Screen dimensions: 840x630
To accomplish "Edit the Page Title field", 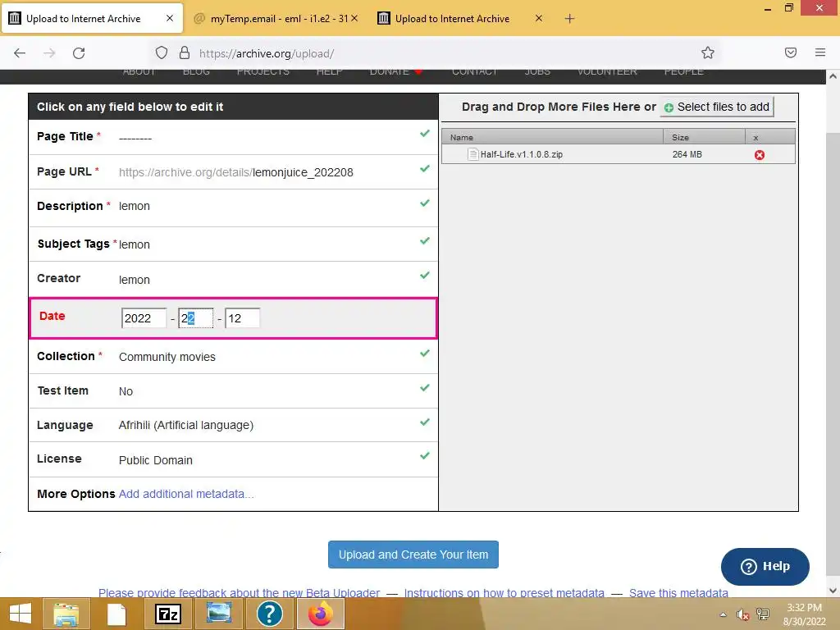I will [135, 138].
